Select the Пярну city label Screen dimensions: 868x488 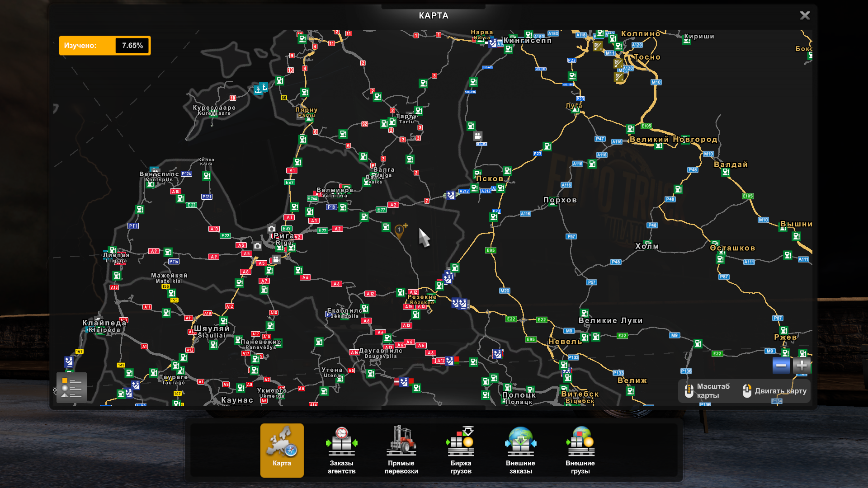click(306, 110)
